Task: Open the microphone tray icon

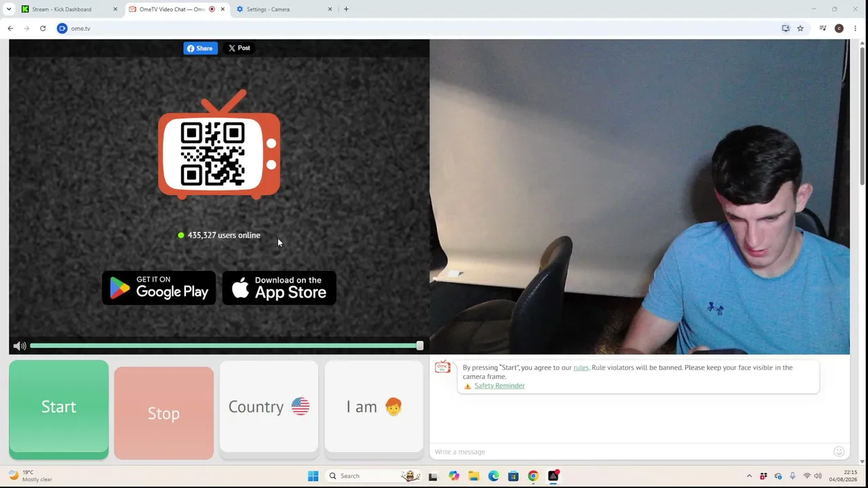Action: pos(792,476)
